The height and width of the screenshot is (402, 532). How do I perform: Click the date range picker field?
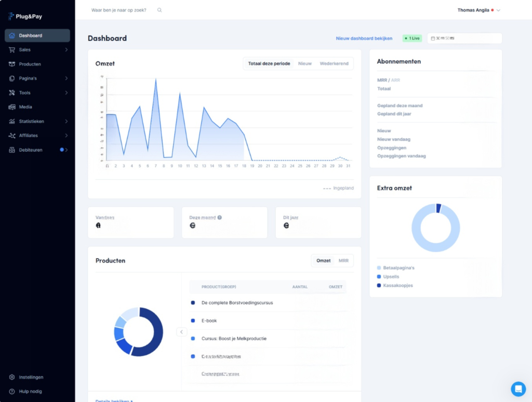coord(464,38)
